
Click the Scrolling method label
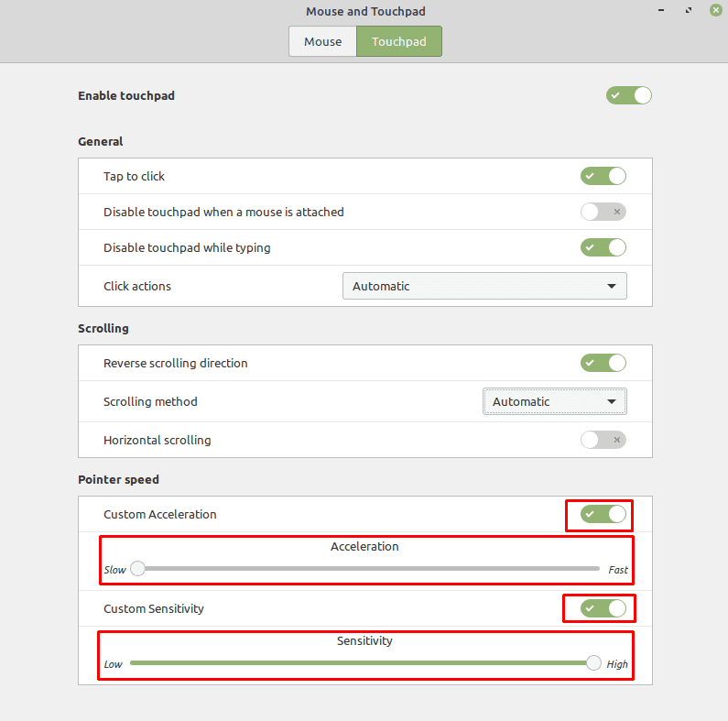(150, 401)
